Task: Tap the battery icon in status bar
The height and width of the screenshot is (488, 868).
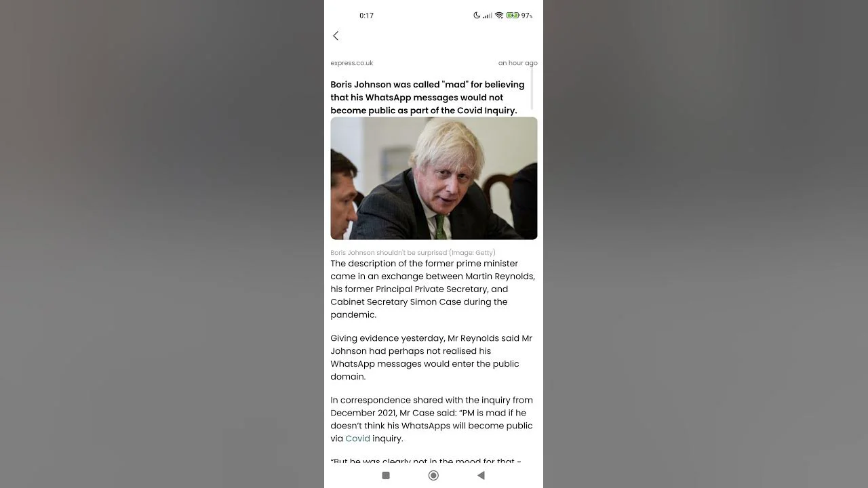Action: [513, 15]
